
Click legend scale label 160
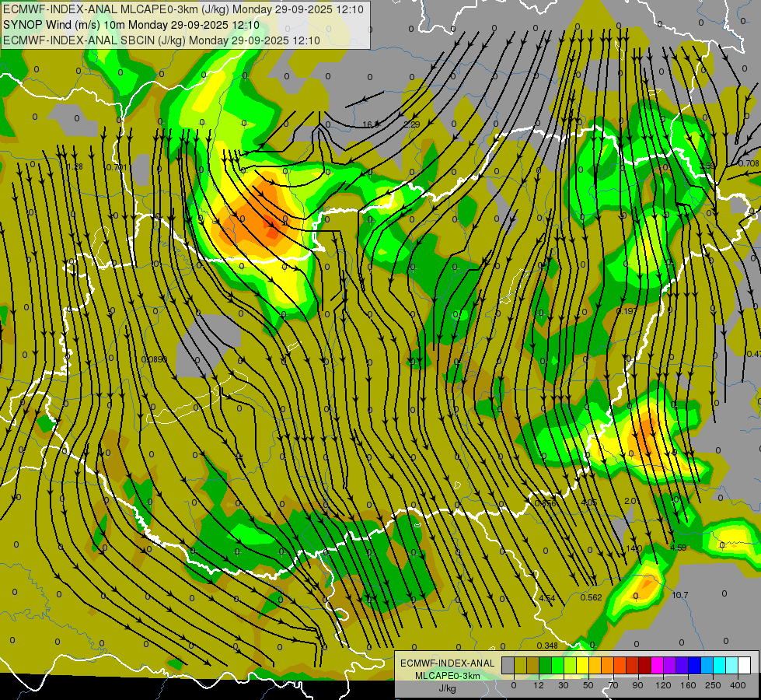click(688, 685)
